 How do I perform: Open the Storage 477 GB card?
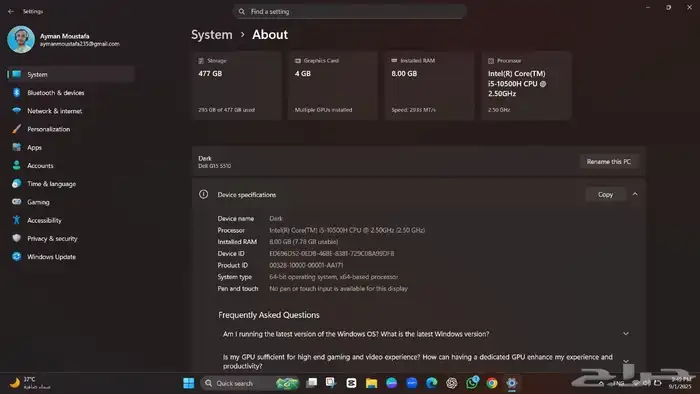coord(237,85)
